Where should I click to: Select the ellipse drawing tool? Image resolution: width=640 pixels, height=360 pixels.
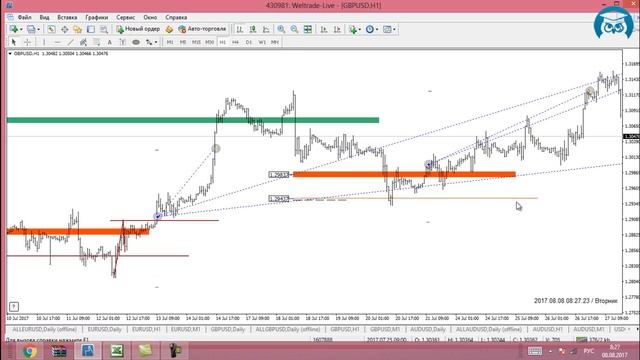click(x=136, y=42)
